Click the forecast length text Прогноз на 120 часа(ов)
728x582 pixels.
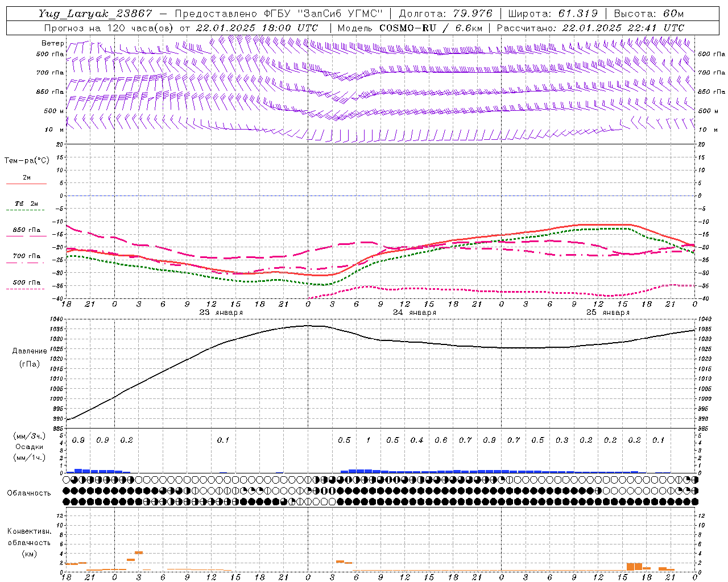pyautogui.click(x=109, y=28)
